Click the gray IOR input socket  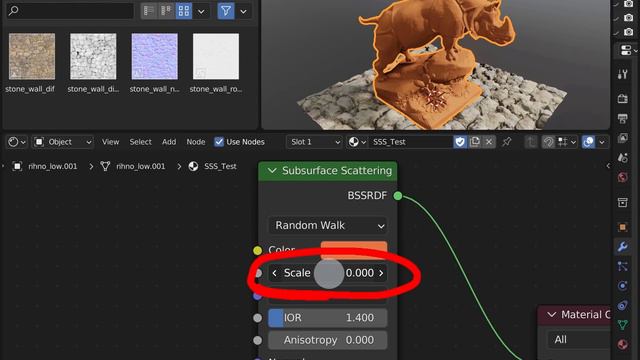tap(257, 318)
